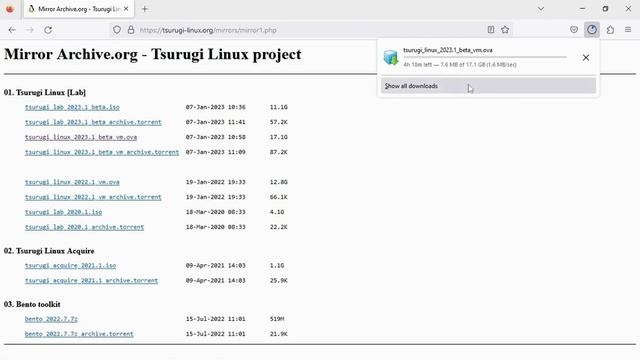Screen dimensions: 640x360
Task: Open the extensions puzzle icon
Action: coord(610,29)
